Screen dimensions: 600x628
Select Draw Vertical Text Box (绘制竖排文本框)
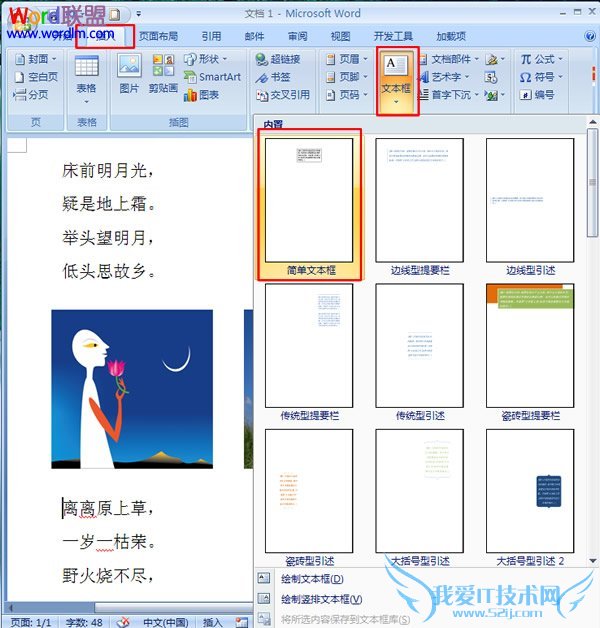click(x=321, y=599)
